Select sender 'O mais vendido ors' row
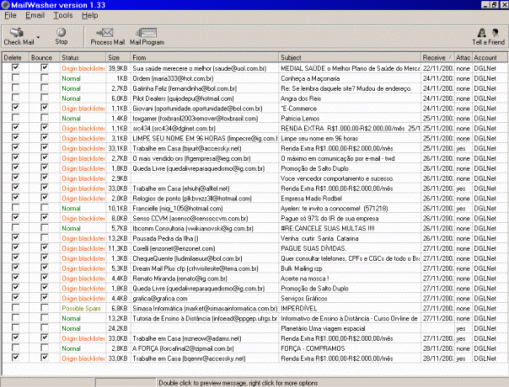The height and width of the screenshot is (387, 509). pos(192,158)
